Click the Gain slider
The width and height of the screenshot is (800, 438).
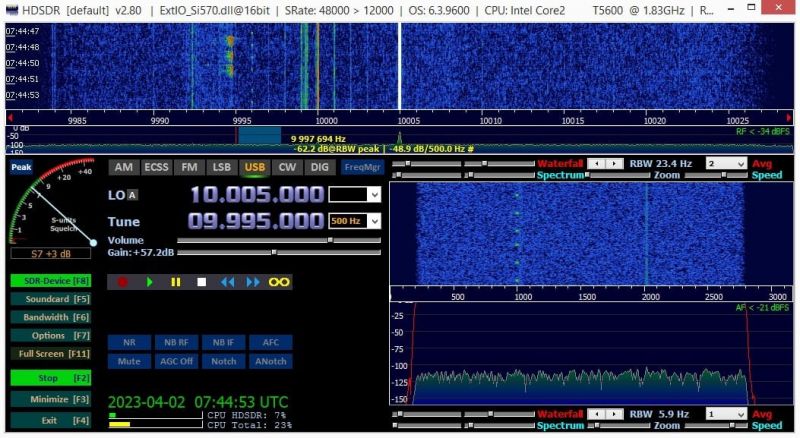279,252
